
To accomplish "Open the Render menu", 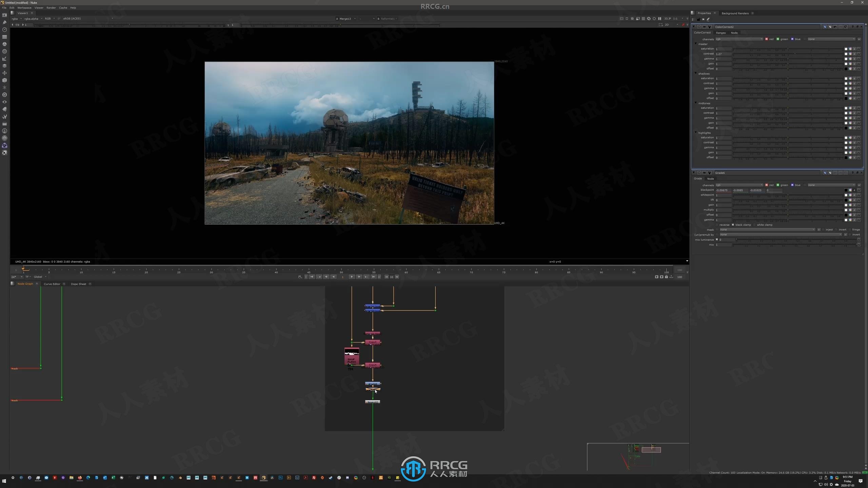I will coord(51,7).
